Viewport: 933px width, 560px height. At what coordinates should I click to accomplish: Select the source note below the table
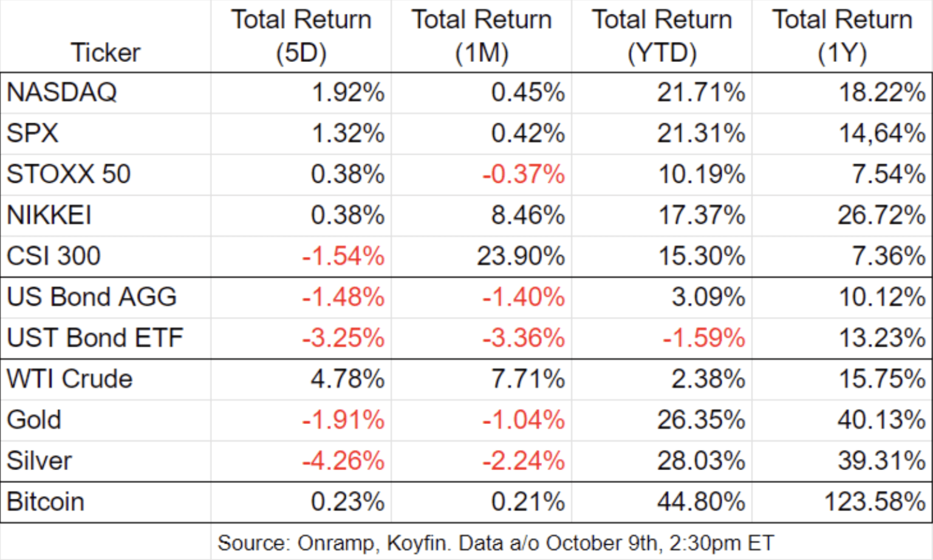tap(495, 542)
